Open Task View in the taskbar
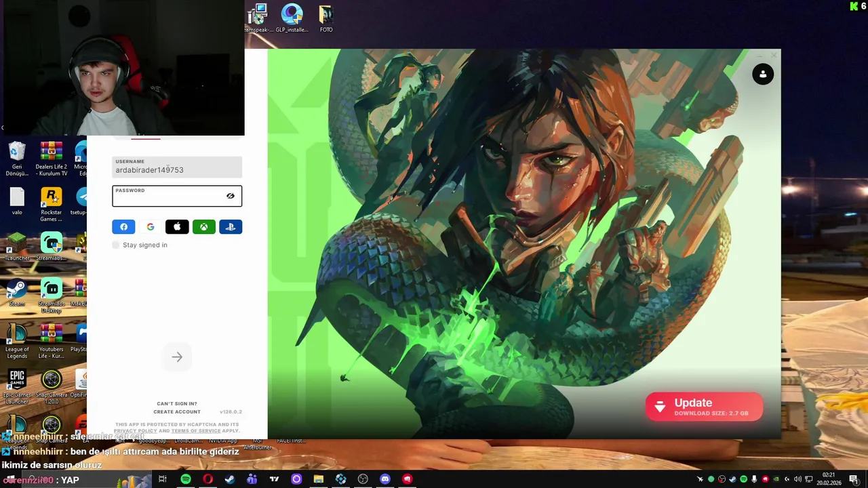The height and width of the screenshot is (488, 868). pyautogui.click(x=163, y=479)
